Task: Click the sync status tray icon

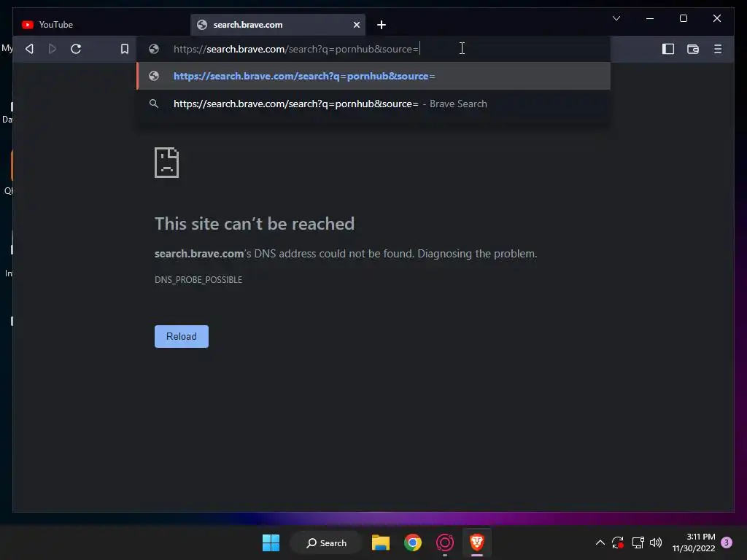Action: pos(618,542)
